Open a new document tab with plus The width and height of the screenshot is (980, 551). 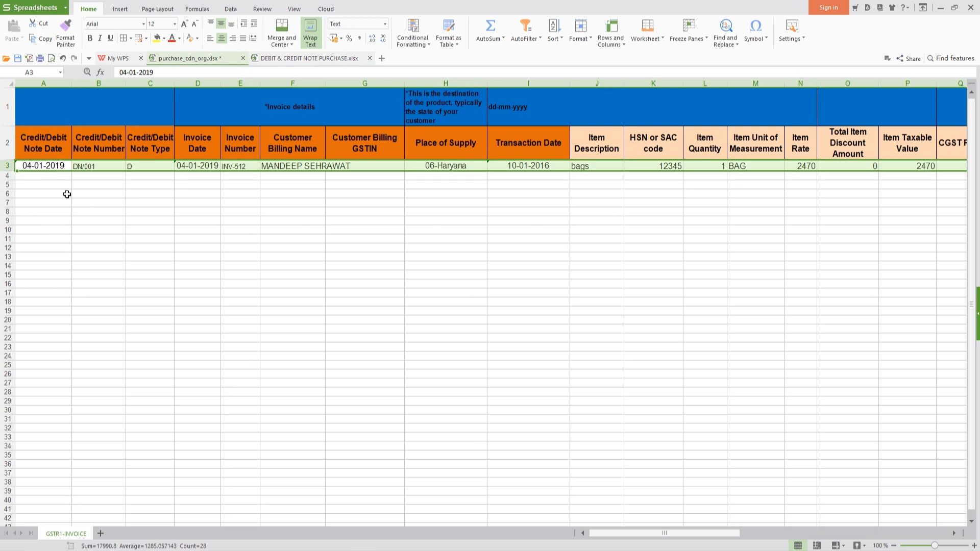coord(382,58)
